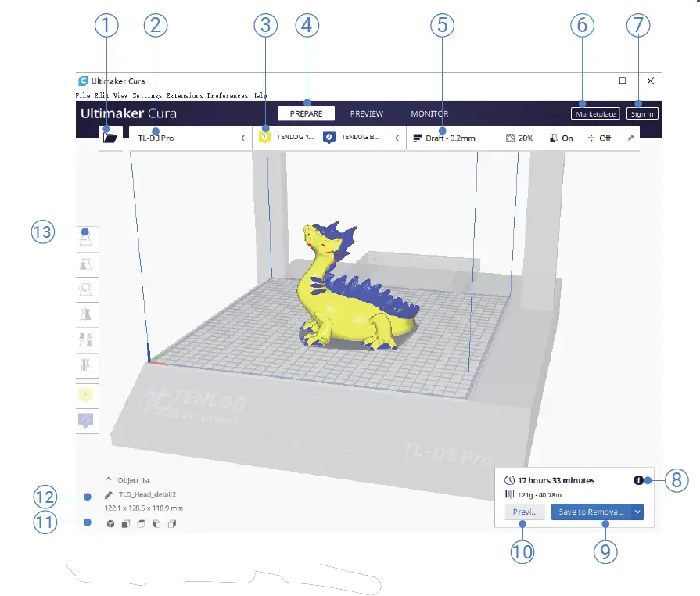Viewport: 700px width, 596px height.
Task: Select the Rotate tool
Action: [x=87, y=289]
